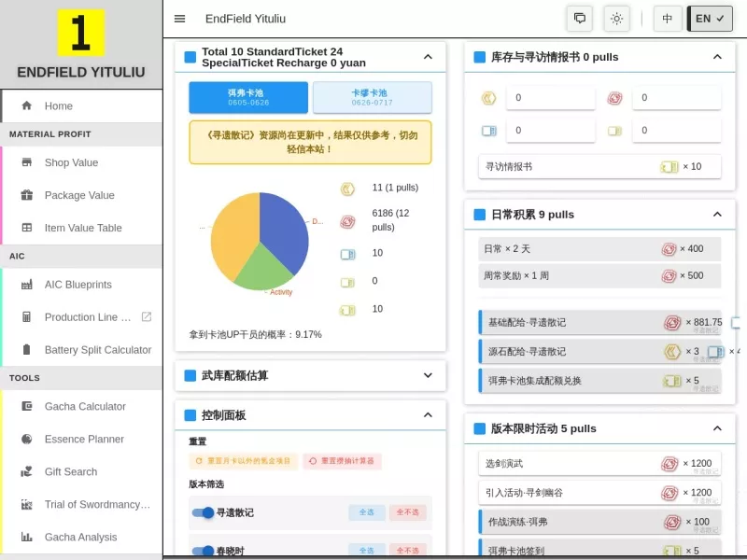Click the Essence Planner icon
Viewport: 747px width, 560px height.
click(x=27, y=439)
